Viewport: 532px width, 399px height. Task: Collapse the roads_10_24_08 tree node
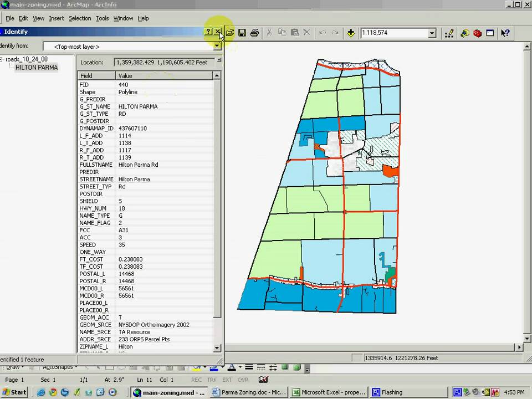click(x=1, y=59)
